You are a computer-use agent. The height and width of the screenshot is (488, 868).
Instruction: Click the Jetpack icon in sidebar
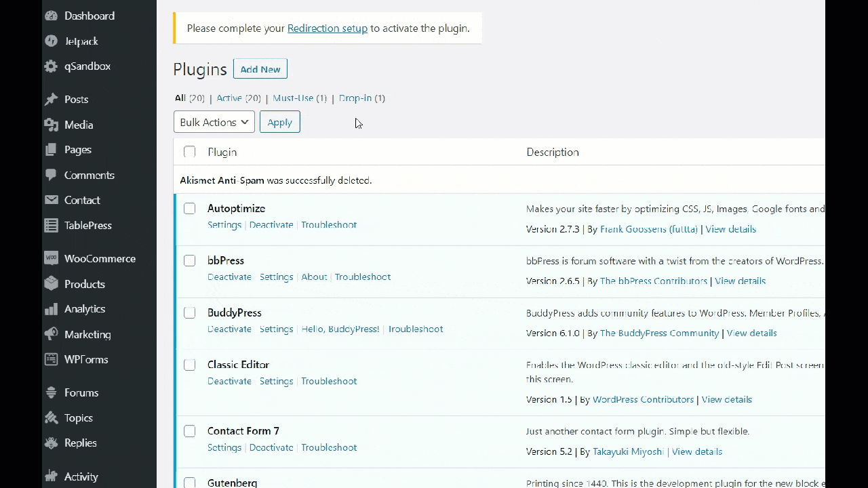click(x=51, y=41)
